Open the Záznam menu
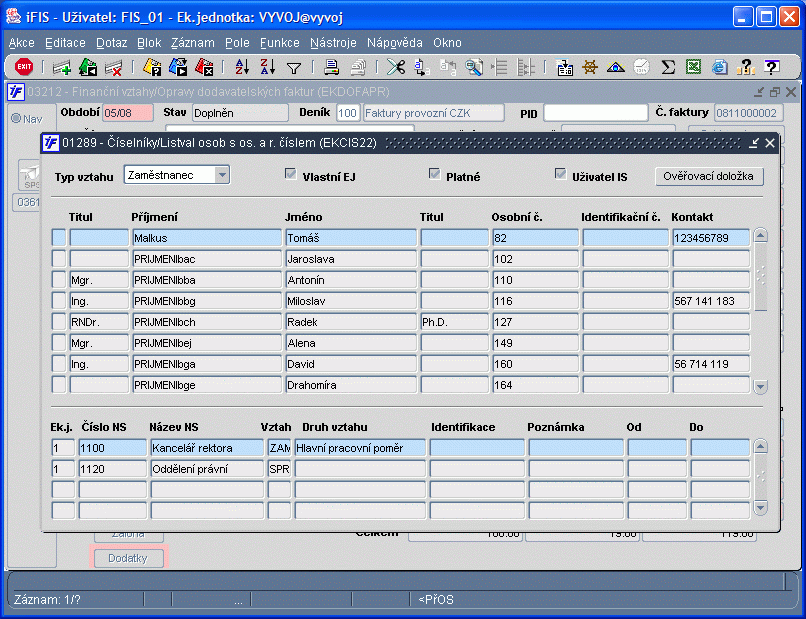806x619 pixels. tap(192, 43)
